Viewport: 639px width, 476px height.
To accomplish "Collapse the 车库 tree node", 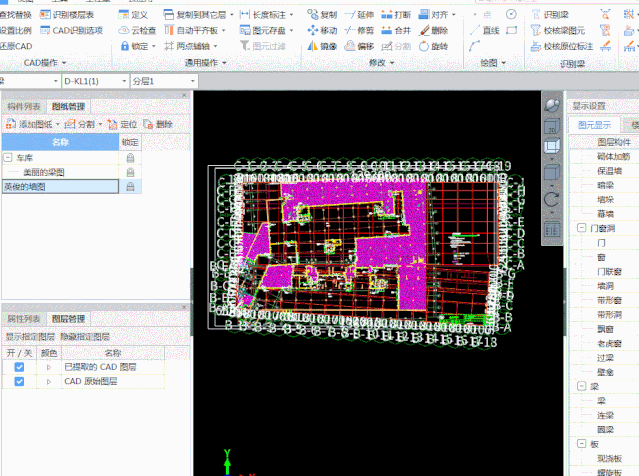I will [8, 157].
